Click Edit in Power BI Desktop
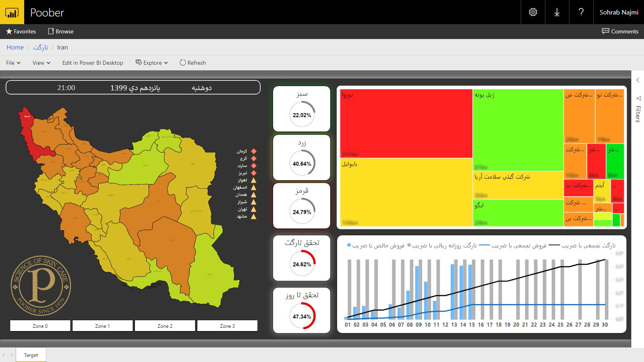Screen dimensions: 644x362 [x=93, y=63]
